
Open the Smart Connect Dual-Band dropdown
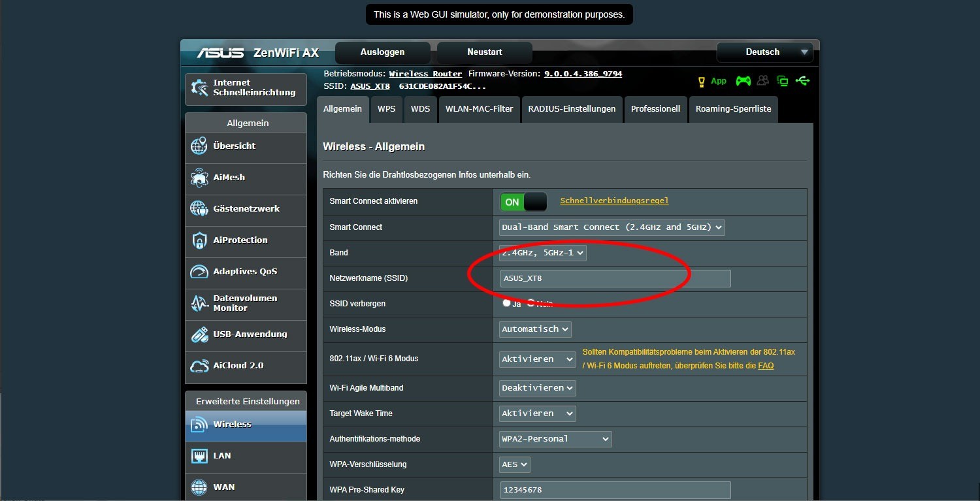click(x=612, y=227)
